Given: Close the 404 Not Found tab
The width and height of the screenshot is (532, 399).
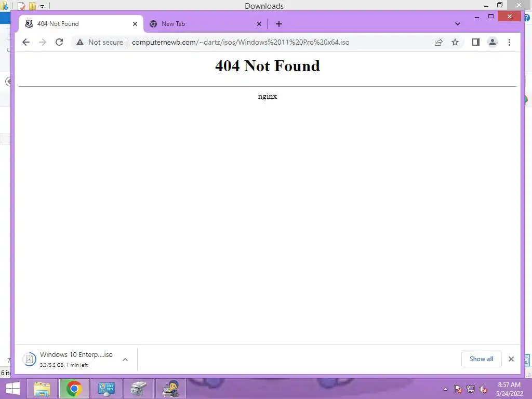Looking at the screenshot, I should [135, 24].
